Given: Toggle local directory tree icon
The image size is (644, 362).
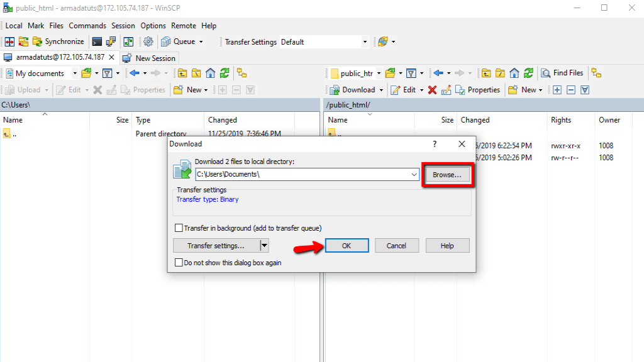Looking at the screenshot, I should [242, 74].
